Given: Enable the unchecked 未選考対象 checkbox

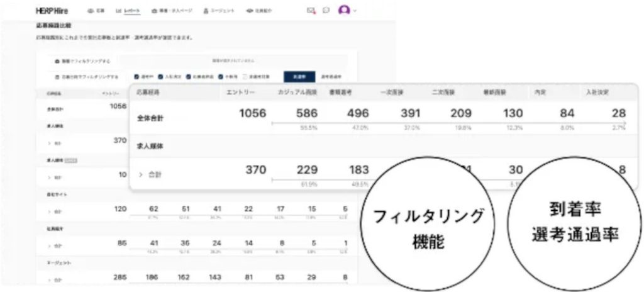Looking at the screenshot, I should click(x=245, y=77).
